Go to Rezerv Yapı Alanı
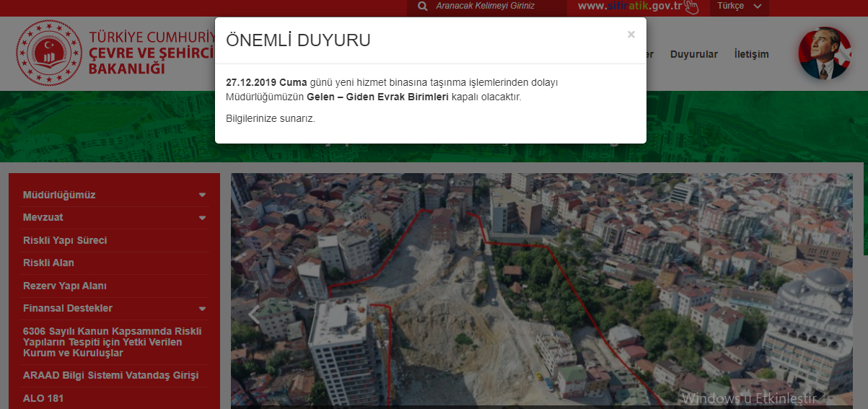The height and width of the screenshot is (409, 868). [x=65, y=286]
